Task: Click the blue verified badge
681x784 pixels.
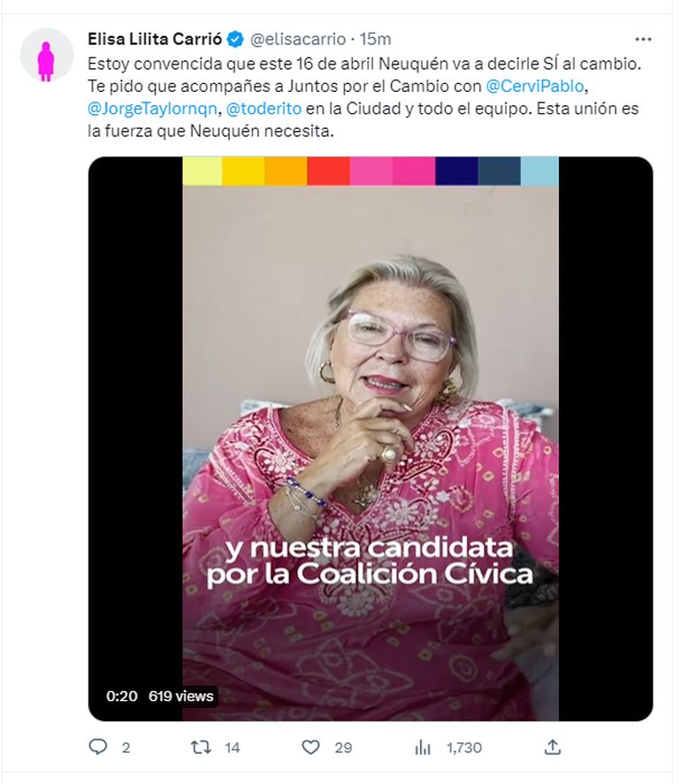Action: (235, 39)
